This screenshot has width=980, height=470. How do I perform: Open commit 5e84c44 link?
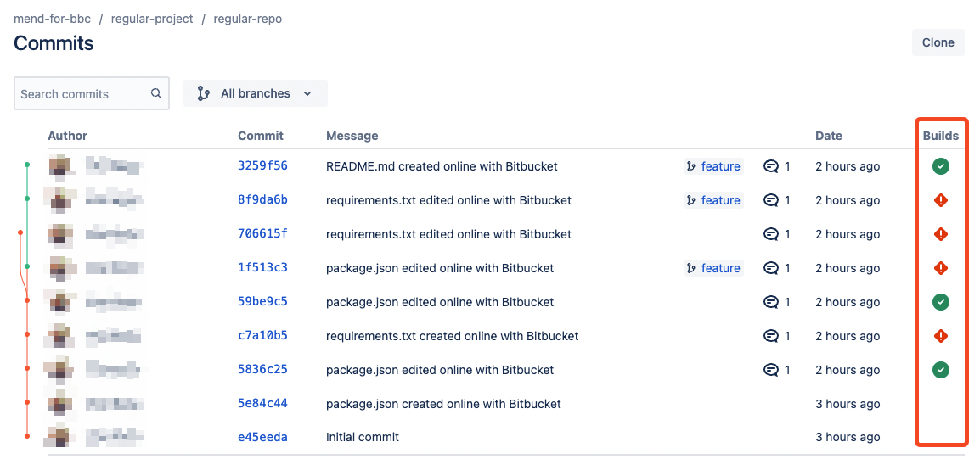click(262, 404)
